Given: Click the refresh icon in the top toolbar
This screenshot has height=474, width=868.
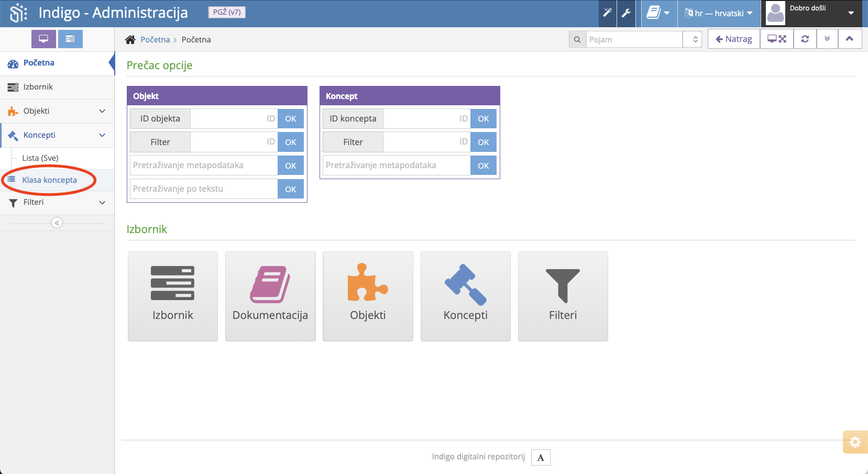Looking at the screenshot, I should (805, 39).
